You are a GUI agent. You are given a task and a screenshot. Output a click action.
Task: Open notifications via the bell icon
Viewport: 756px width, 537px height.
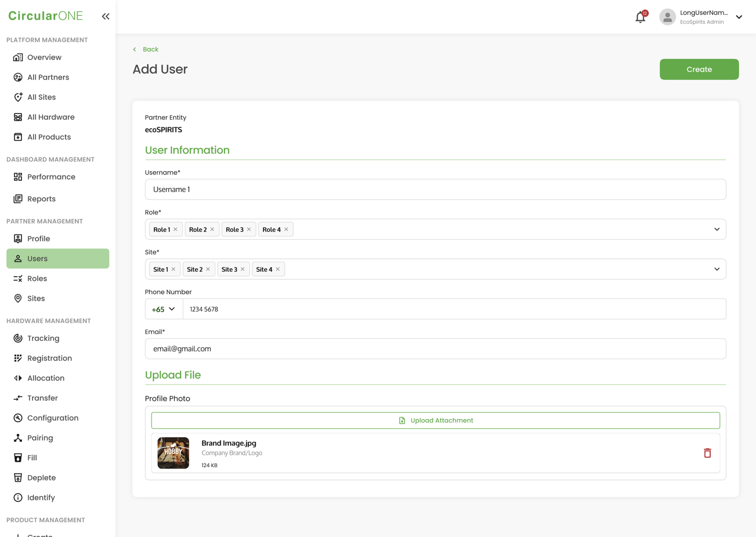click(x=641, y=17)
